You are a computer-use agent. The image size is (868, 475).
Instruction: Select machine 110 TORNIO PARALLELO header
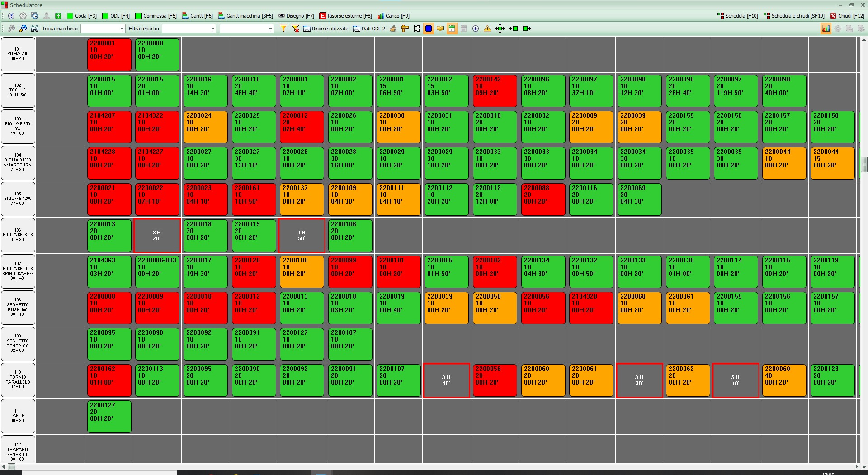click(x=18, y=380)
